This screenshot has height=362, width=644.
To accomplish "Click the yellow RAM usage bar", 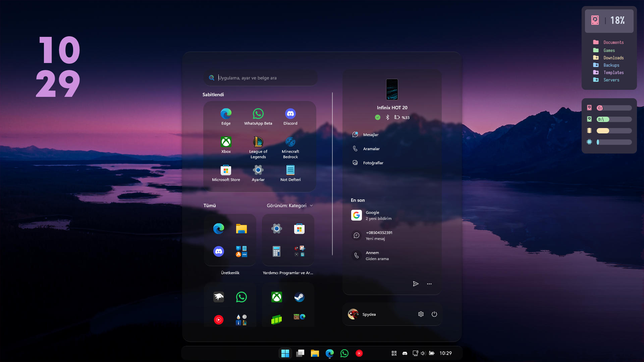I will 614,131.
